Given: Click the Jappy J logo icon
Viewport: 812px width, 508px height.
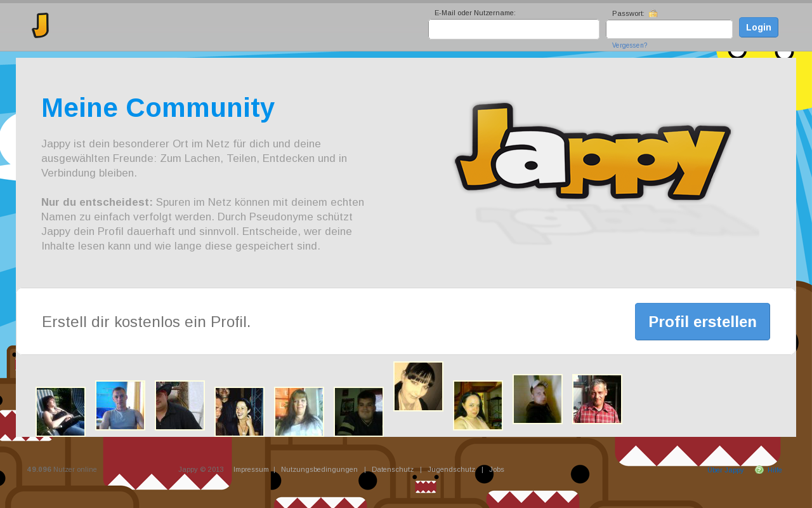Looking at the screenshot, I should coord(41,25).
